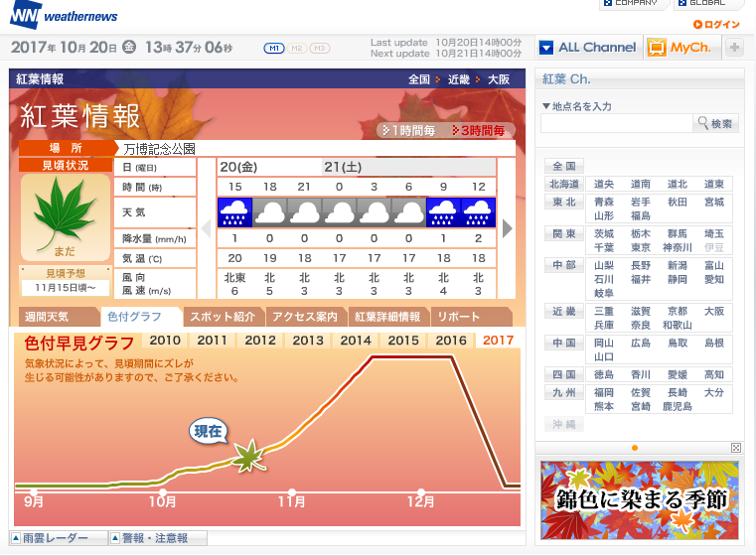Screen dimensions: 756x556
Task: Open the アクセス案内 tab
Action: (305, 317)
